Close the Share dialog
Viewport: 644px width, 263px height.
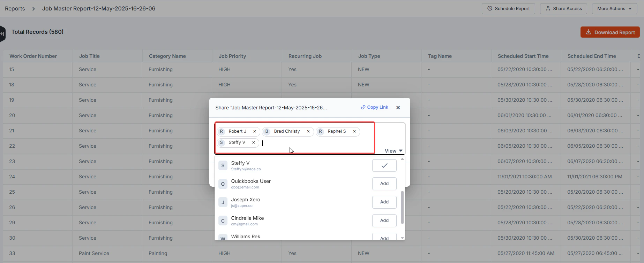click(398, 108)
